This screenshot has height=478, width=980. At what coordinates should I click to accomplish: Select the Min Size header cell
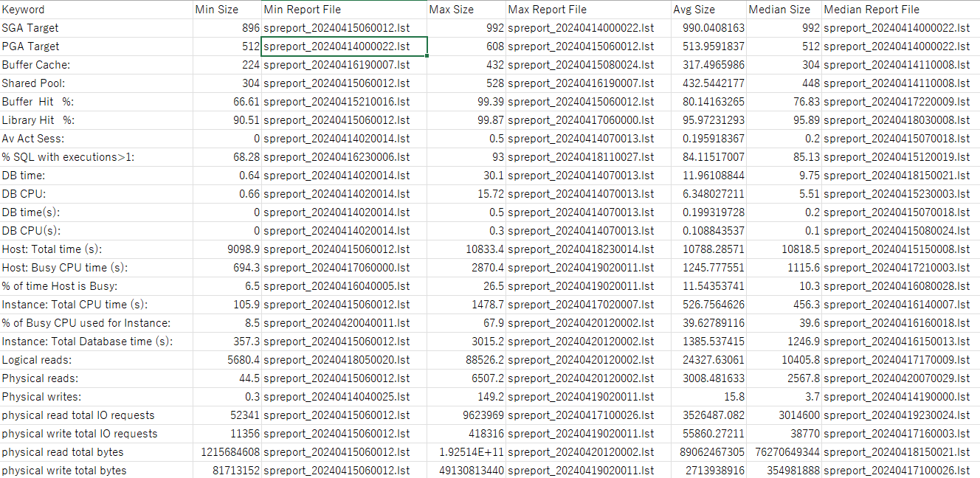pos(227,10)
